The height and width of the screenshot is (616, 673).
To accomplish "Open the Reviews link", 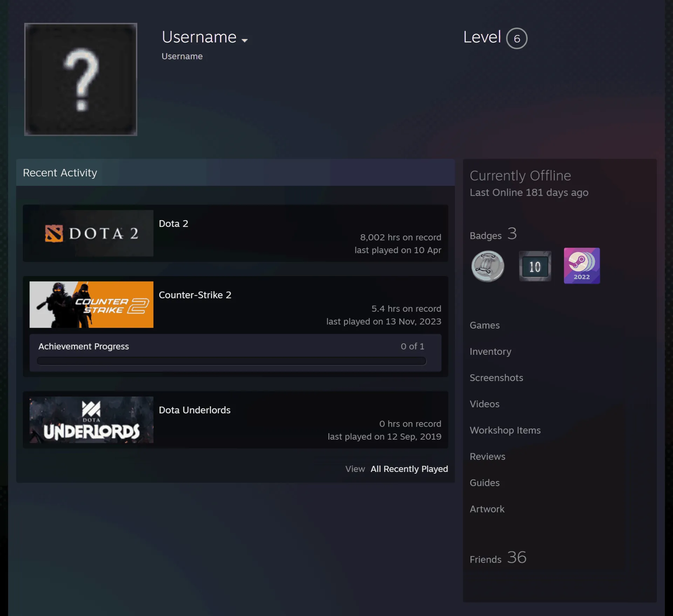I will click(x=488, y=457).
